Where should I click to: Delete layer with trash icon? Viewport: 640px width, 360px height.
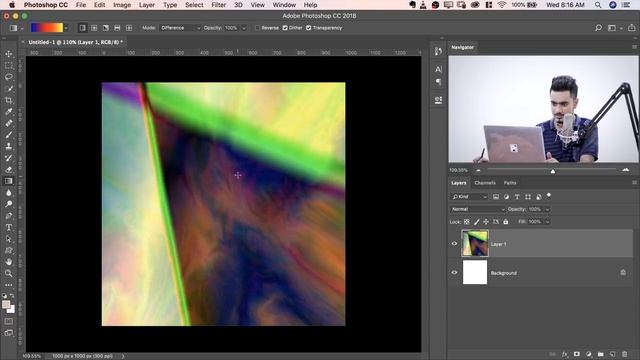click(624, 354)
